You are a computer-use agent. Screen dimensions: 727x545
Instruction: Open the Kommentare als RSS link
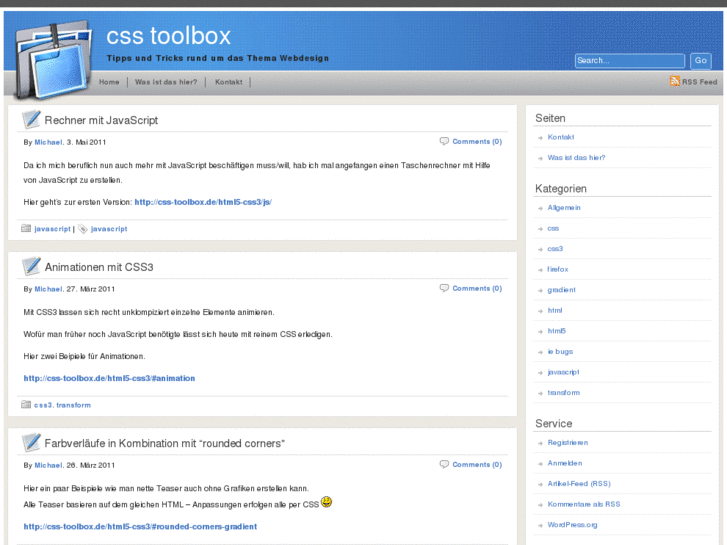pos(584,505)
